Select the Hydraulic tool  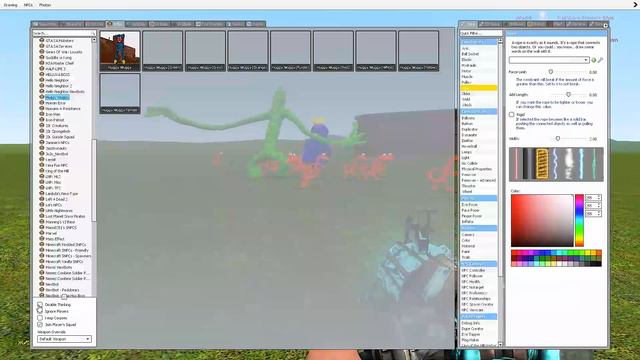coord(478,65)
